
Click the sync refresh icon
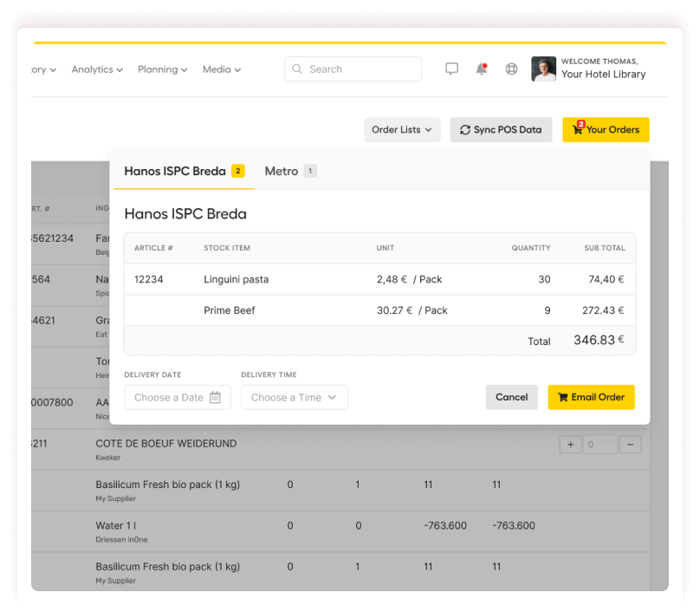[463, 129]
